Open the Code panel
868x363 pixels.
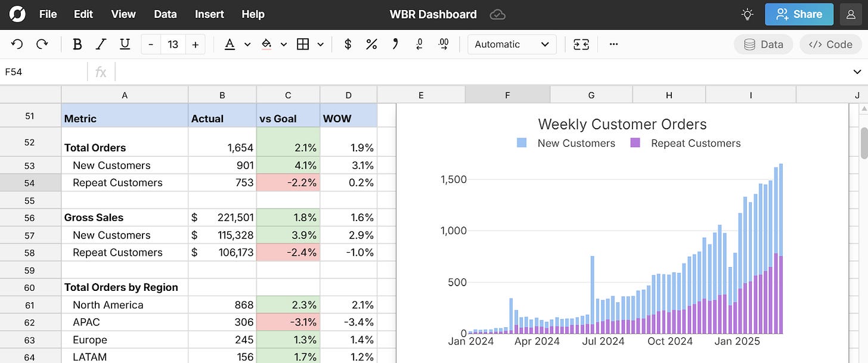830,44
